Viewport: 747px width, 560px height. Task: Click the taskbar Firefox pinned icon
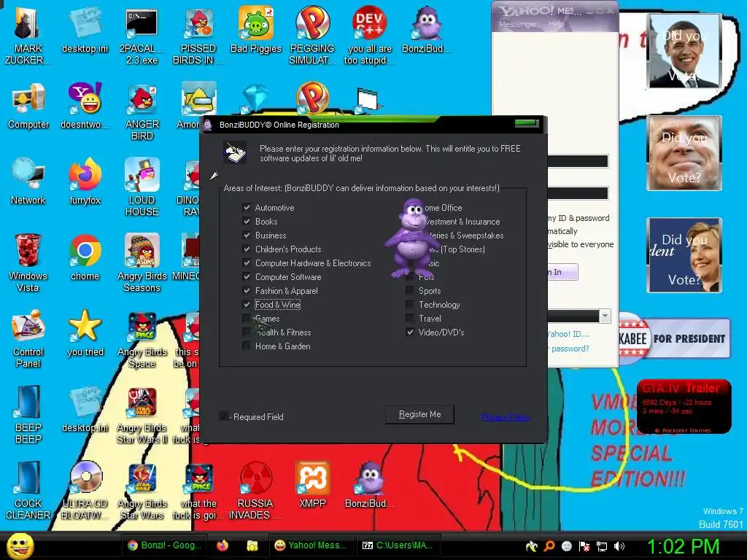[x=222, y=545]
